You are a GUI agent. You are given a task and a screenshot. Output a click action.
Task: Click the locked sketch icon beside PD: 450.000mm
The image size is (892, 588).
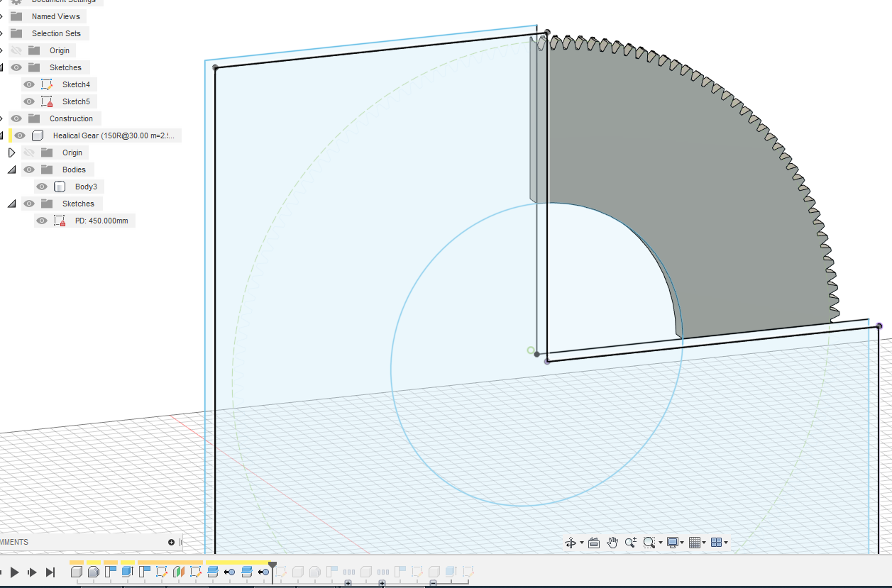click(60, 221)
